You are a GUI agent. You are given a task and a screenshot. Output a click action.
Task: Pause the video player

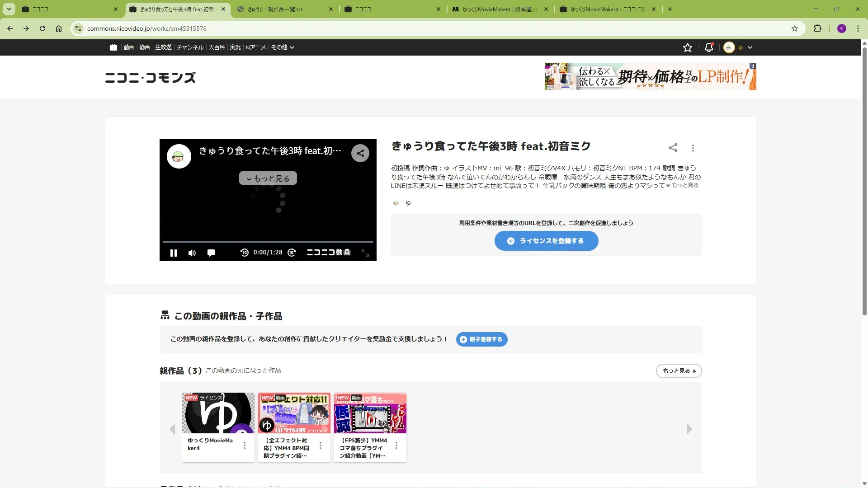pos(173,253)
